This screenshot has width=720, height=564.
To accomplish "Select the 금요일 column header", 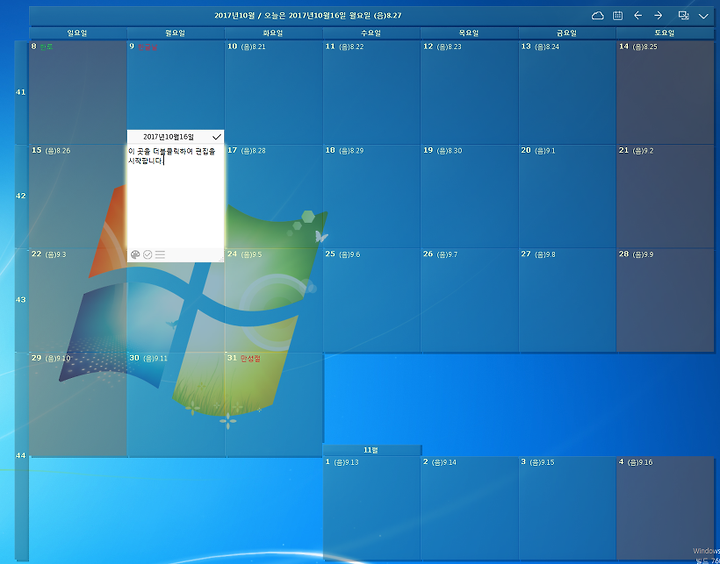I will coord(567,33).
